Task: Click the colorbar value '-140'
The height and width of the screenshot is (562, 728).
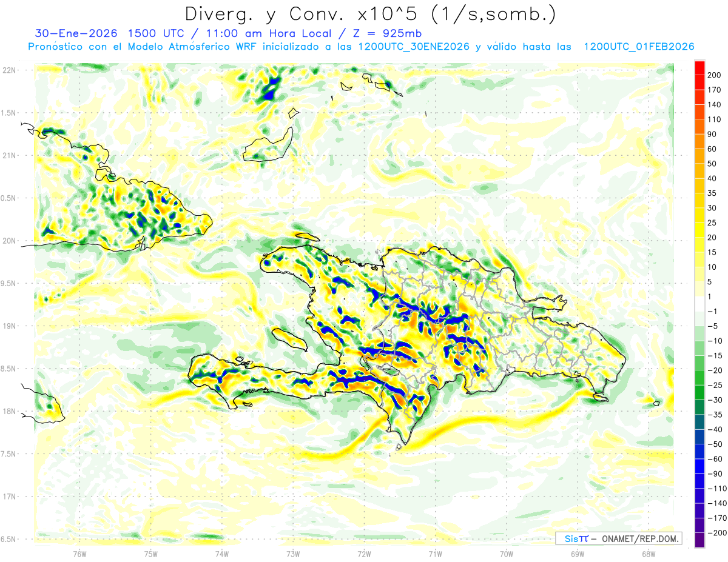Action: (x=718, y=503)
